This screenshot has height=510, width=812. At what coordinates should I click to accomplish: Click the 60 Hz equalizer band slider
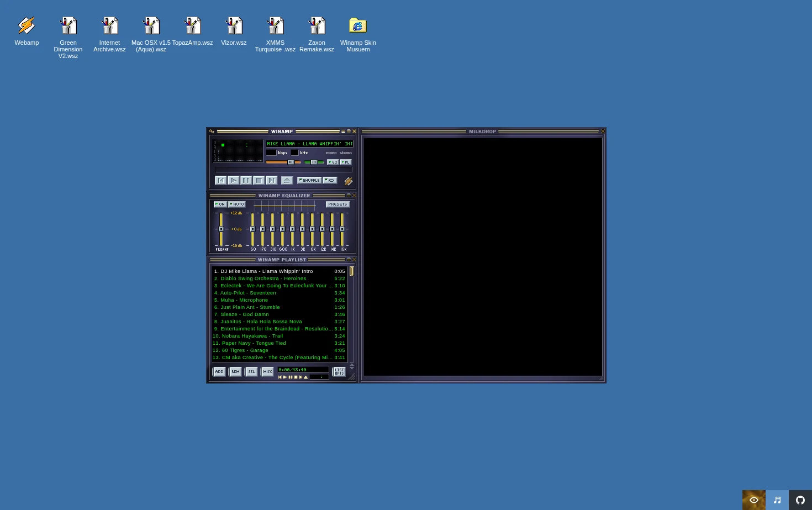(252, 229)
